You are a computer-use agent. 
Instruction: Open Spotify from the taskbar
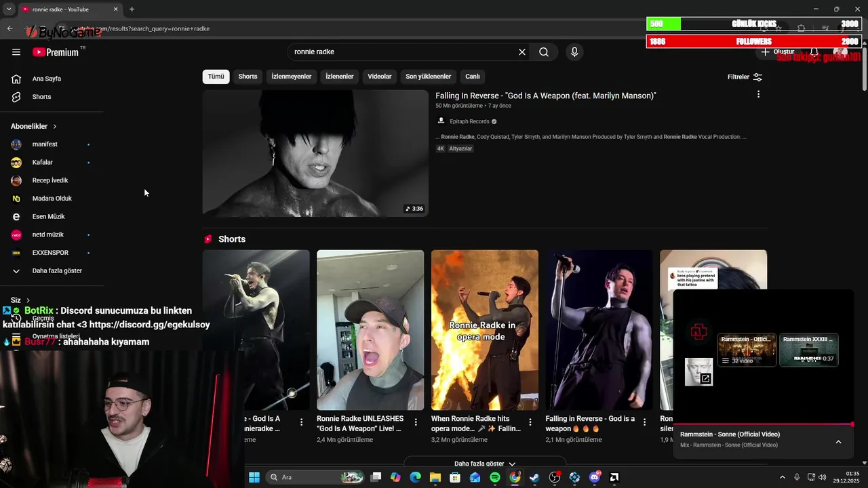point(495,477)
